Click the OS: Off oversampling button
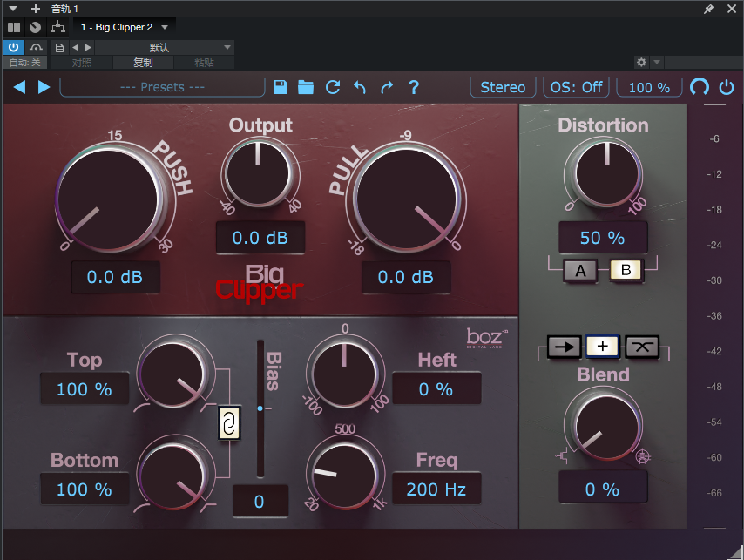The width and height of the screenshot is (744, 560). pyautogui.click(x=576, y=87)
